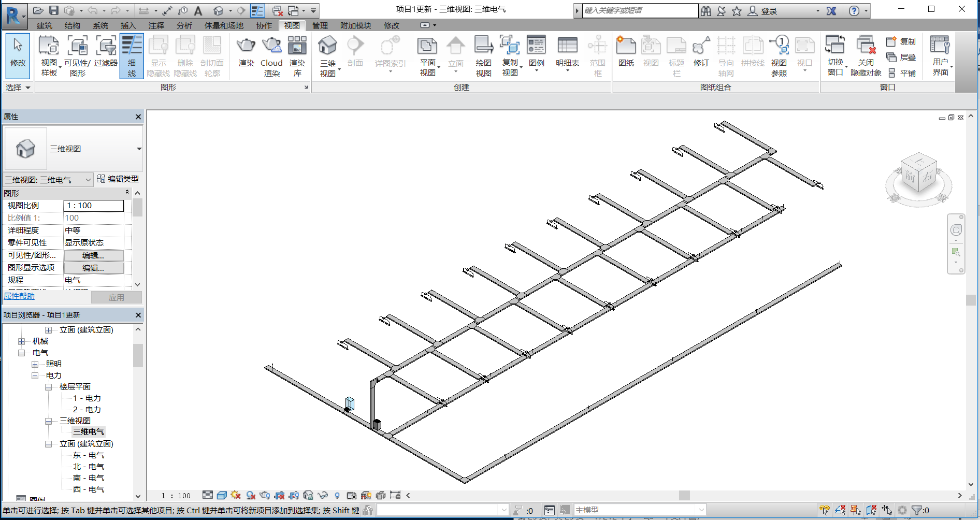This screenshot has width=980, height=520.
Task: Click the 视图比例 value field 1 : 100
Action: pyautogui.click(x=94, y=206)
